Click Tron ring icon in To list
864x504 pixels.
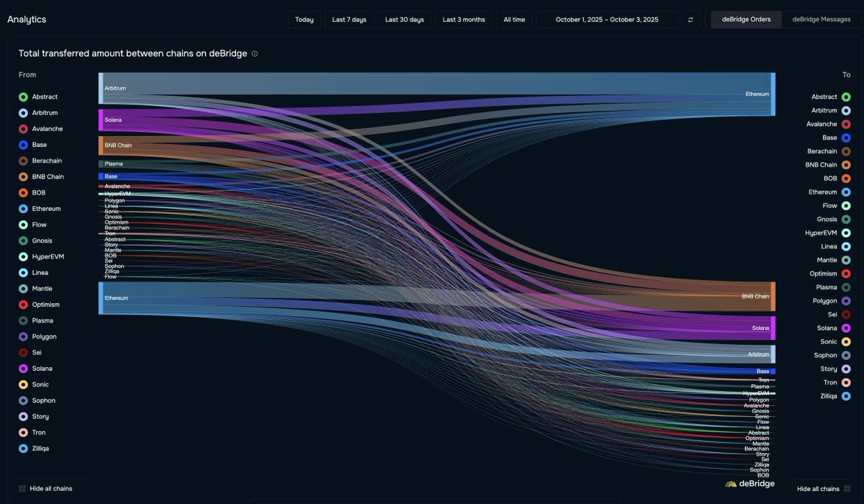846,382
